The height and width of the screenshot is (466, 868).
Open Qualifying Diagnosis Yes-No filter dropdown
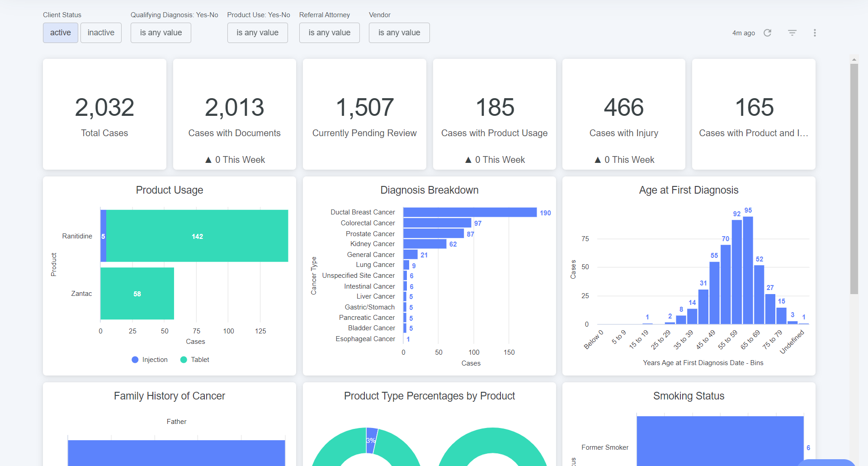(x=161, y=33)
